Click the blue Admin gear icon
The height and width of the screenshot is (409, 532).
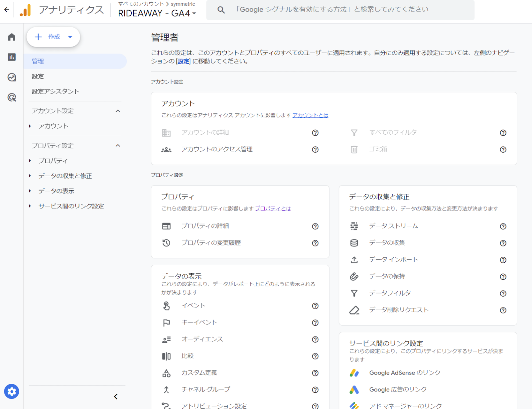(12, 391)
